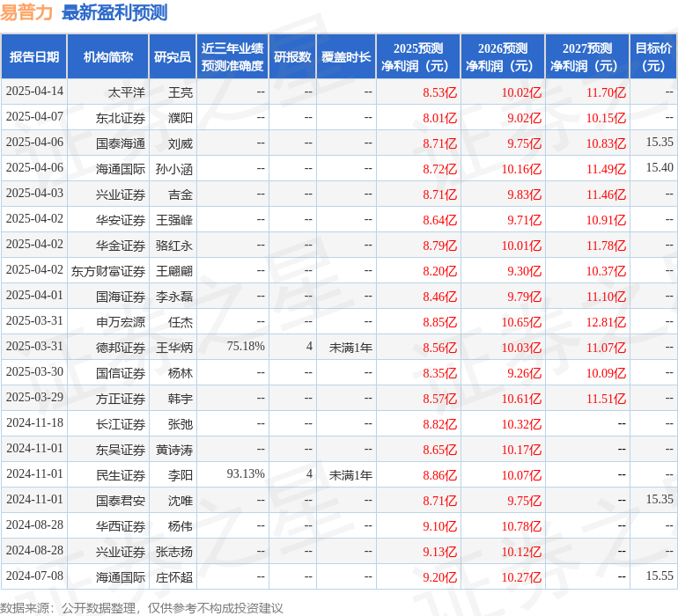Click the 2026预测净利润 column header

click(503, 56)
